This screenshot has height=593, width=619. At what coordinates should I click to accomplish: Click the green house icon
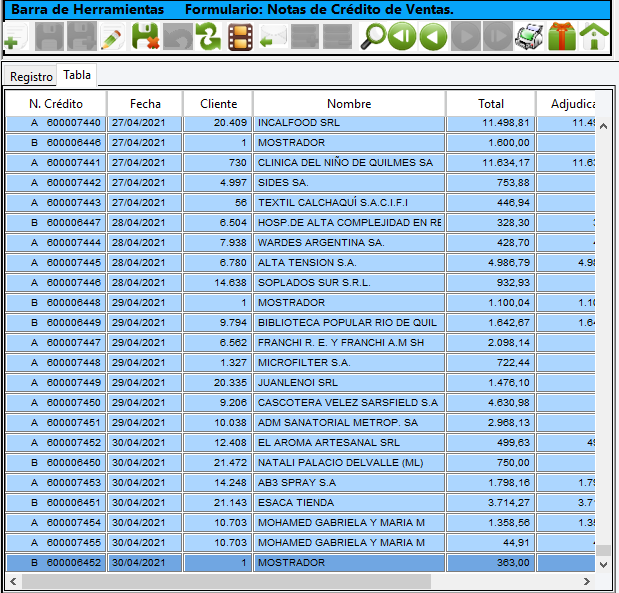[594, 37]
